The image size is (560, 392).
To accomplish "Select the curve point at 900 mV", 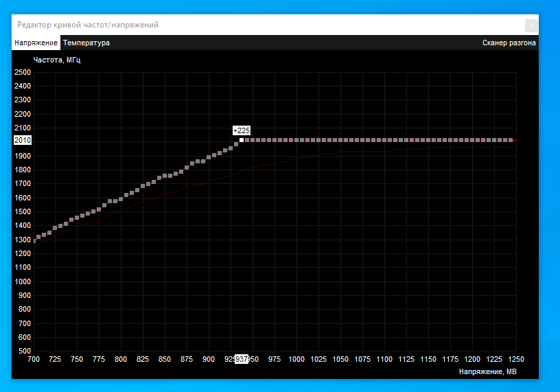I will click(x=209, y=157).
